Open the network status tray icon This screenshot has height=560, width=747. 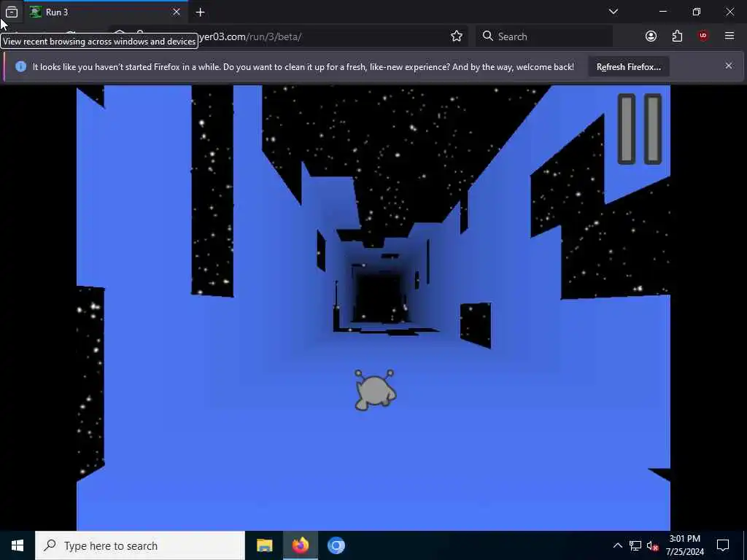pos(635,545)
